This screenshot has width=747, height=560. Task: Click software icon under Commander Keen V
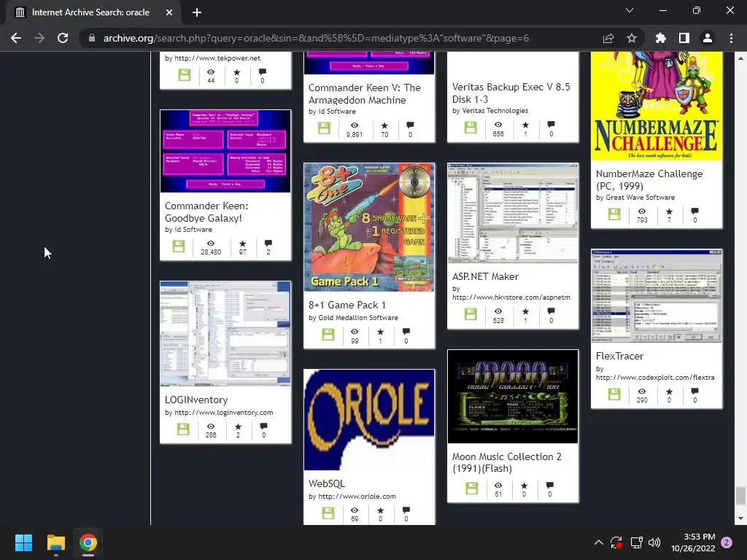(325, 128)
